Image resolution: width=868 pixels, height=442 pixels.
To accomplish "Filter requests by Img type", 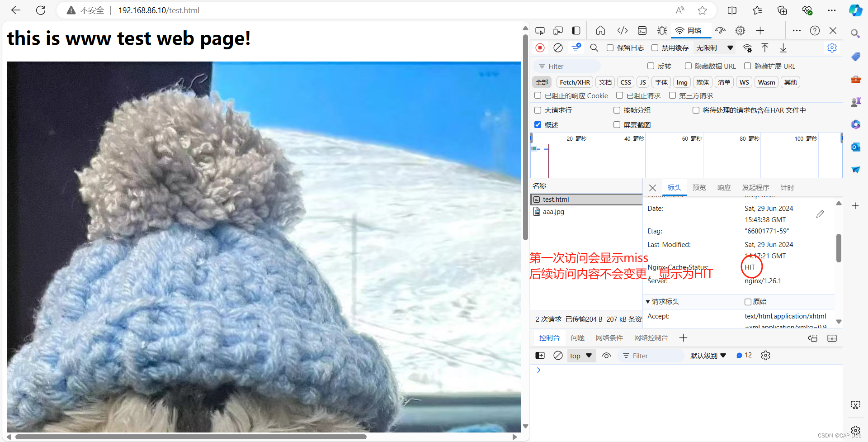I will point(682,82).
